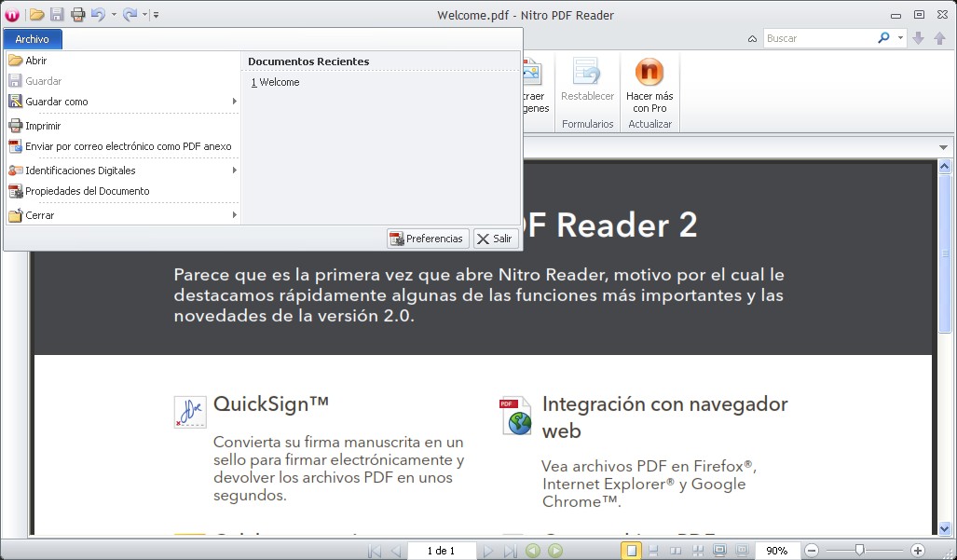Expand the Identificaciones Digitales submenu arrow
This screenshot has width=957, height=560.
coord(235,171)
